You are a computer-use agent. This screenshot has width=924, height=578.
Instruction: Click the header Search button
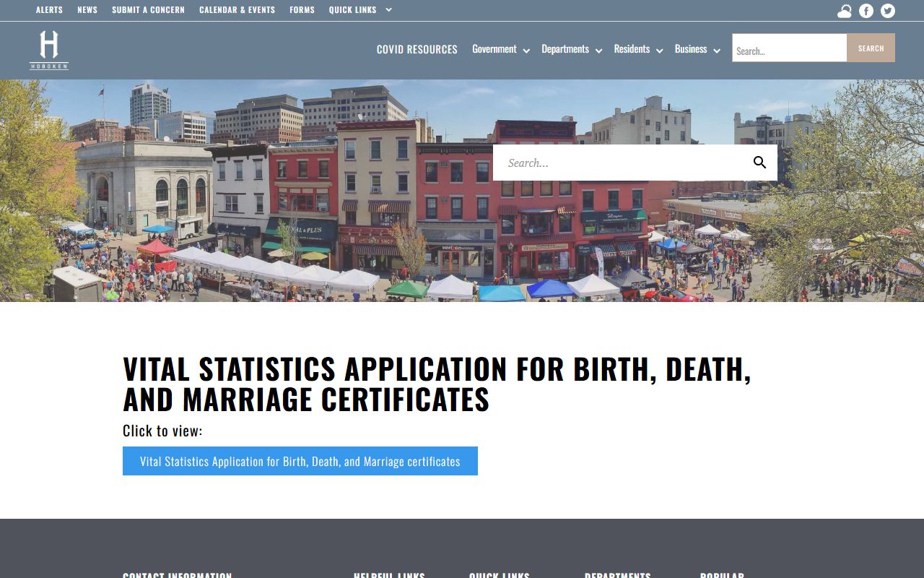point(871,48)
